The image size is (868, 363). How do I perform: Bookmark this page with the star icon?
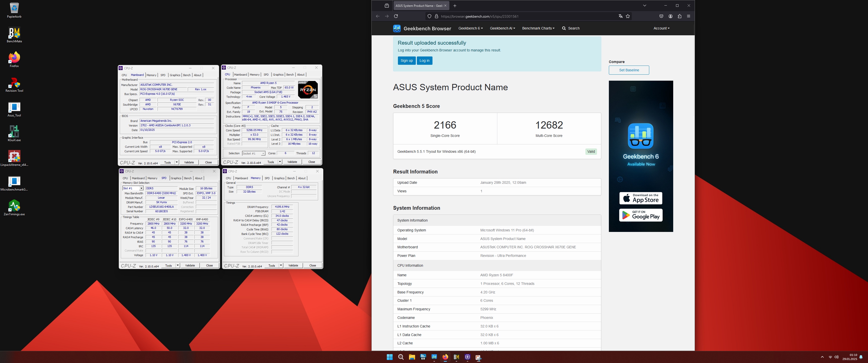tap(628, 16)
